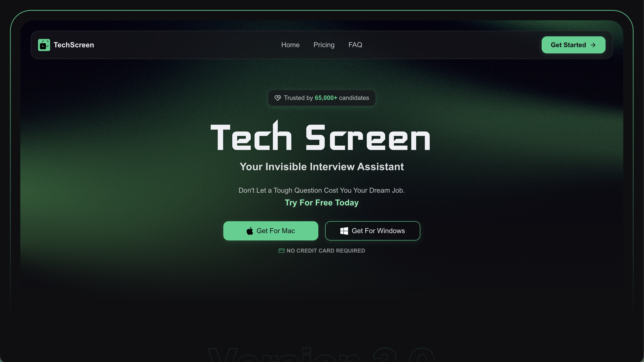Click 'Your Invisible Interview Assistant' subtitle

[322, 167]
